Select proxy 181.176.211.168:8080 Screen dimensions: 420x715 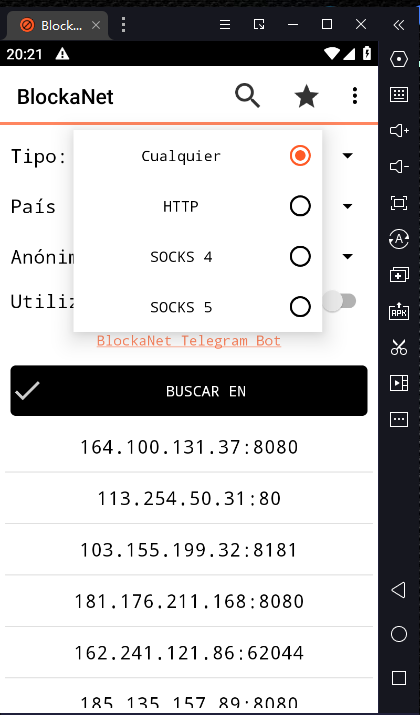(x=189, y=601)
